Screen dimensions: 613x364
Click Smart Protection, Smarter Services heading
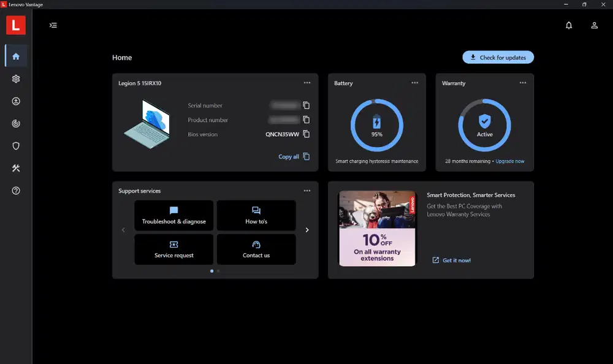pyautogui.click(x=471, y=195)
